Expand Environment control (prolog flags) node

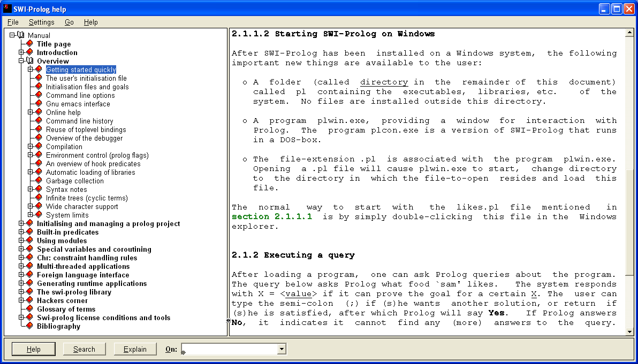coord(30,155)
